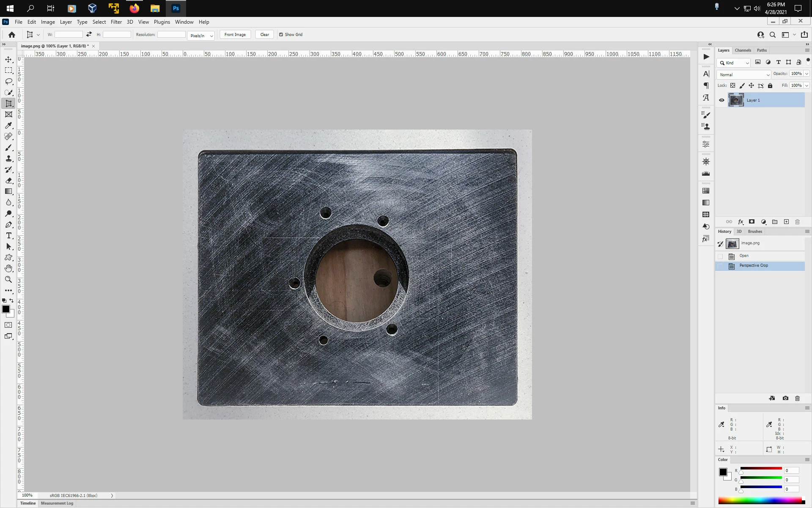The width and height of the screenshot is (812, 508).
Task: Click the Eraser tool
Action: [8, 180]
